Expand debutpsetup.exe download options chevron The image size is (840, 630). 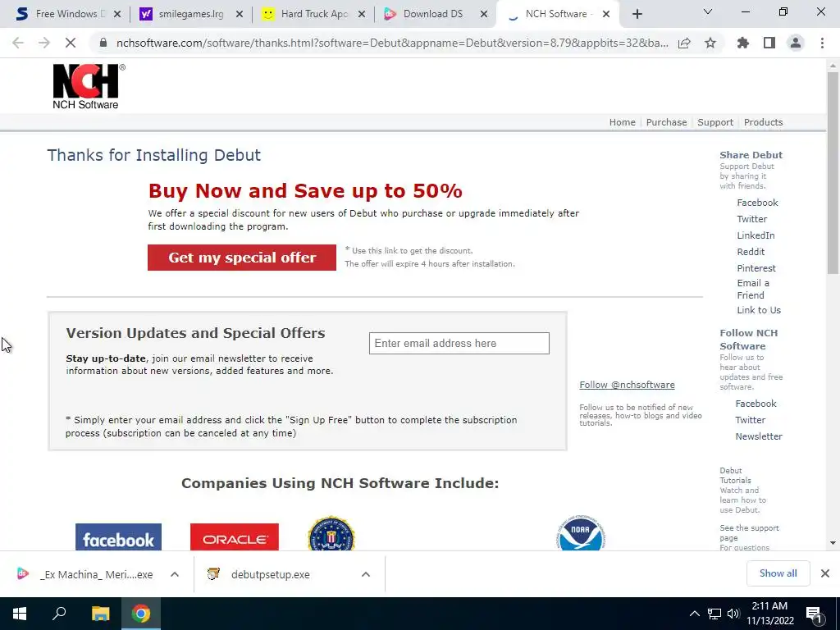[x=366, y=574]
